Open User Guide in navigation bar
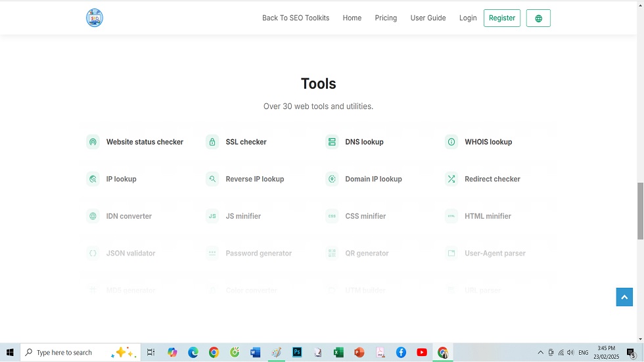The image size is (644, 362). point(428,18)
